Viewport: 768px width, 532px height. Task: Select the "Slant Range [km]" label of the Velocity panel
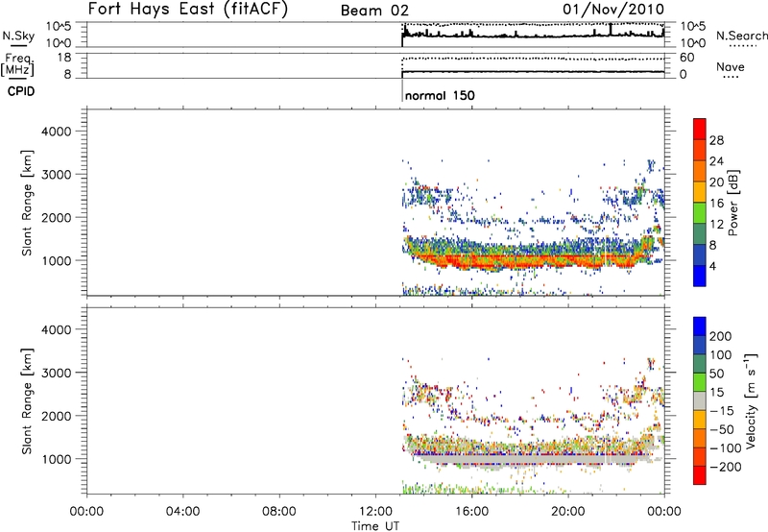27,401
